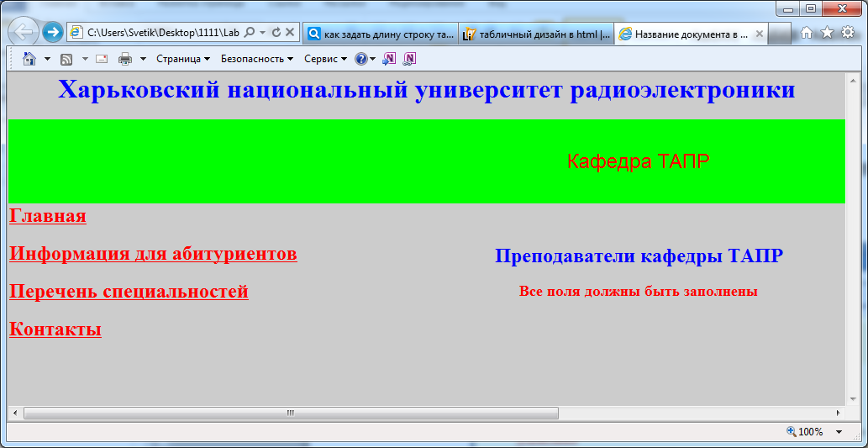Screen dimensions: 868x448
Task: Click the horizontal scrollbar left arrow
Action: 15,413
